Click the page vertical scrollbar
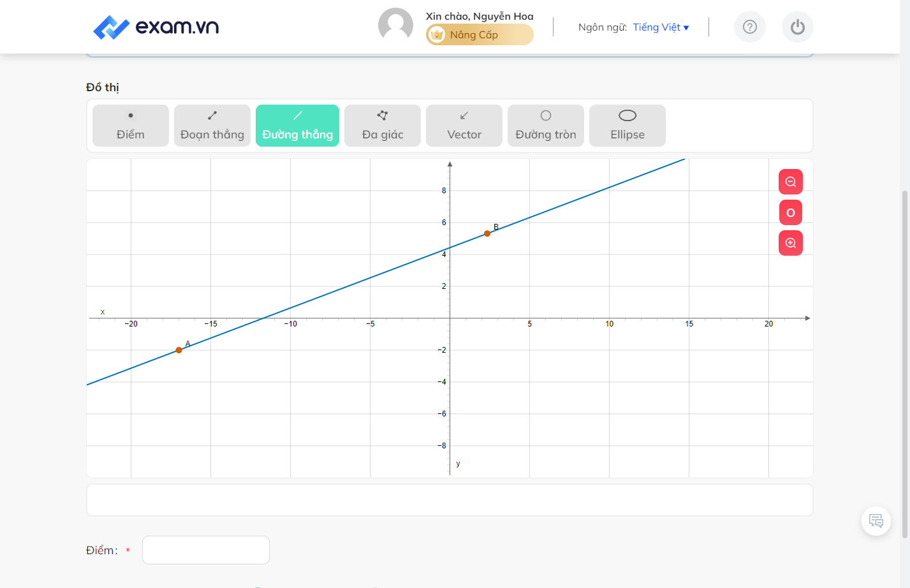910x588 pixels. pos(905,364)
